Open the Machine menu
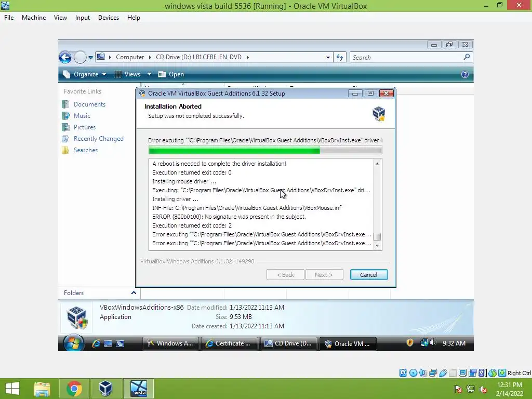This screenshot has height=399, width=532. [x=34, y=18]
